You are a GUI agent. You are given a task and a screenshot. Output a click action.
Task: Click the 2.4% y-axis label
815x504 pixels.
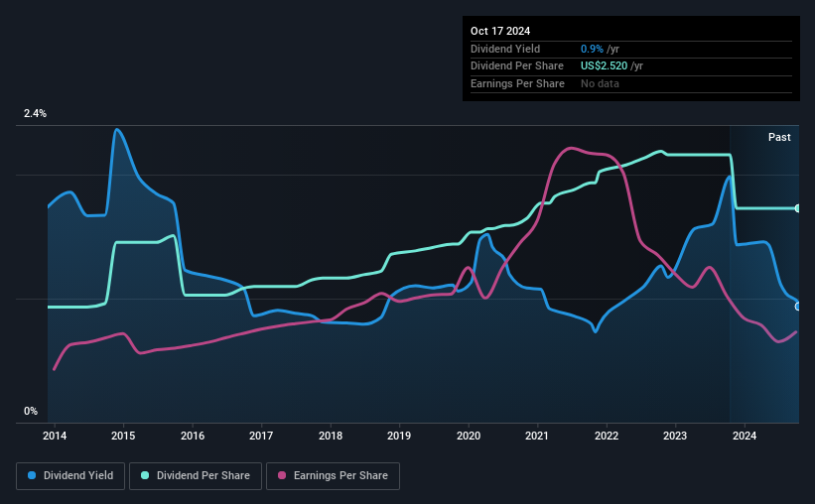coord(35,113)
